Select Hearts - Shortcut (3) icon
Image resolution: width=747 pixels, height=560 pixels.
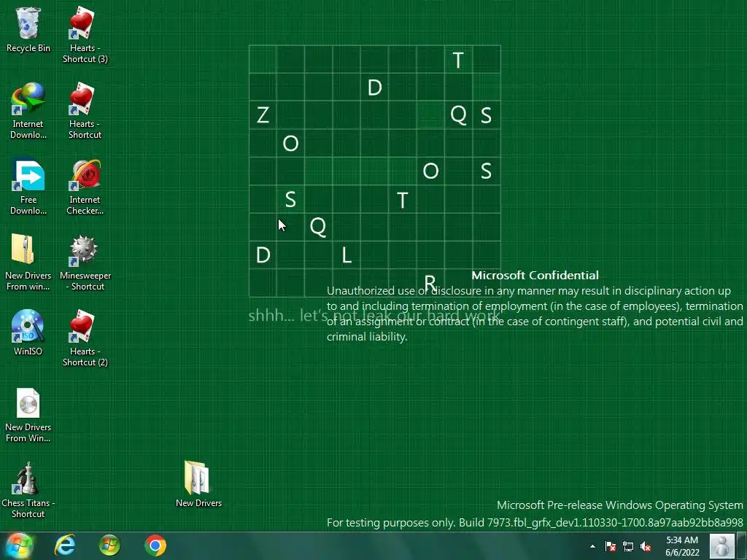tap(85, 35)
